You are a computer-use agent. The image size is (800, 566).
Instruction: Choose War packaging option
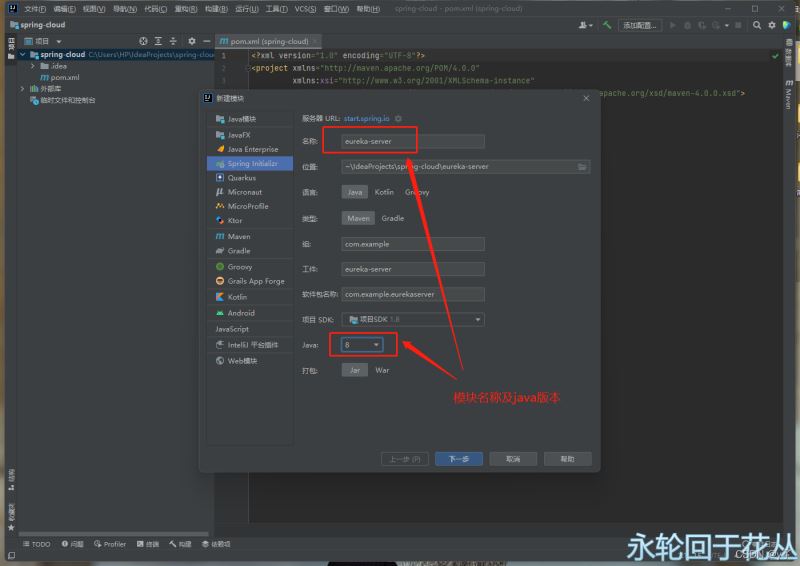382,370
